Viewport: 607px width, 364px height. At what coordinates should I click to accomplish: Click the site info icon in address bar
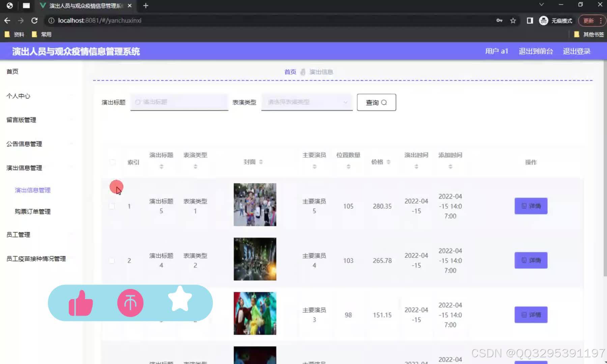(51, 21)
